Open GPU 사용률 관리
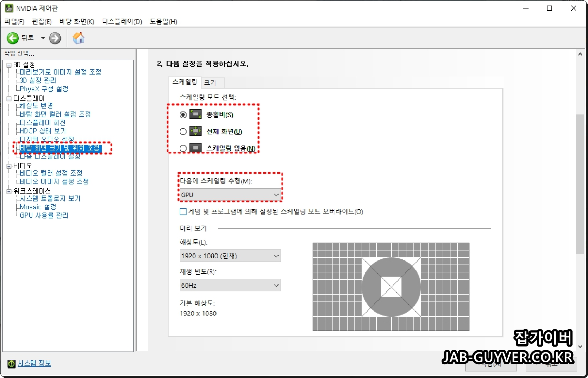The width and height of the screenshot is (588, 378). click(44, 215)
